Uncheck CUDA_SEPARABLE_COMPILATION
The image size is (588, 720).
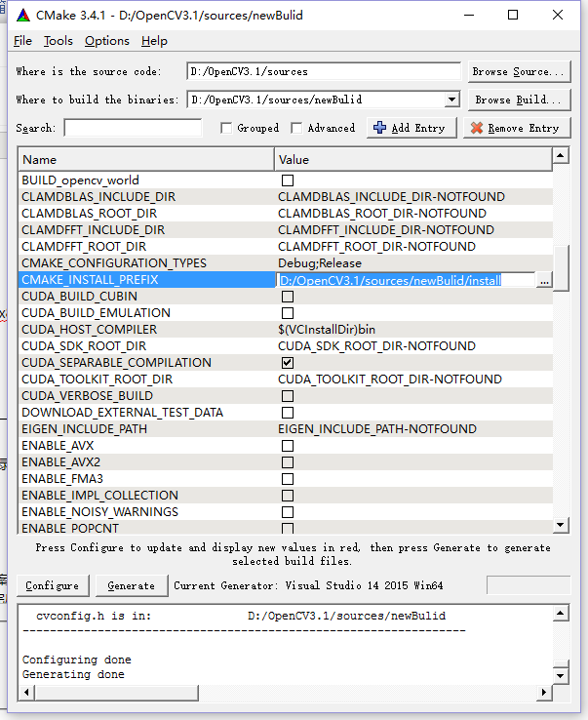pyautogui.click(x=288, y=363)
